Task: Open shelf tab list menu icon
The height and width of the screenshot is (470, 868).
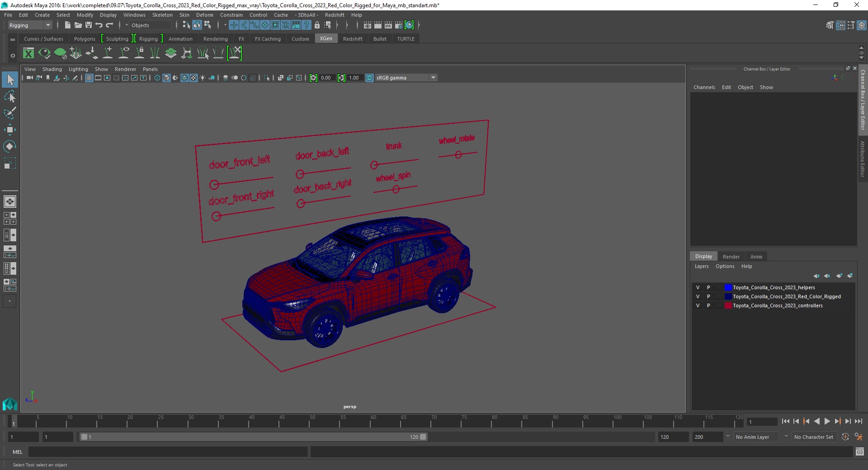Action: (13, 39)
